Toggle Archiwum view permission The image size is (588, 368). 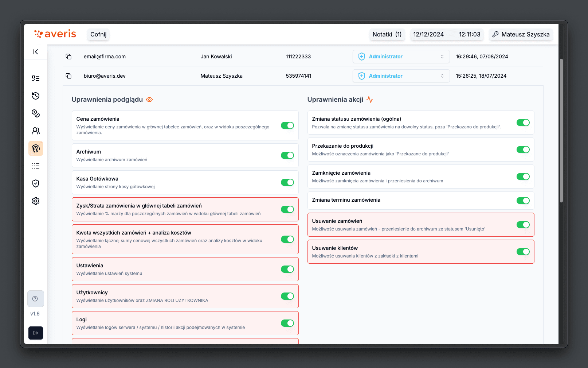point(287,155)
